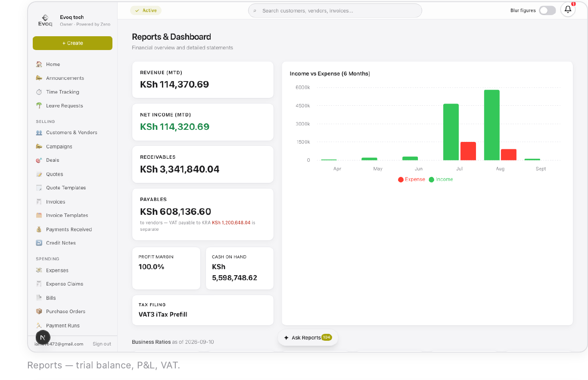Click the Evoq logo icon
Image resolution: width=588 pixels, height=380 pixels.
click(x=45, y=20)
